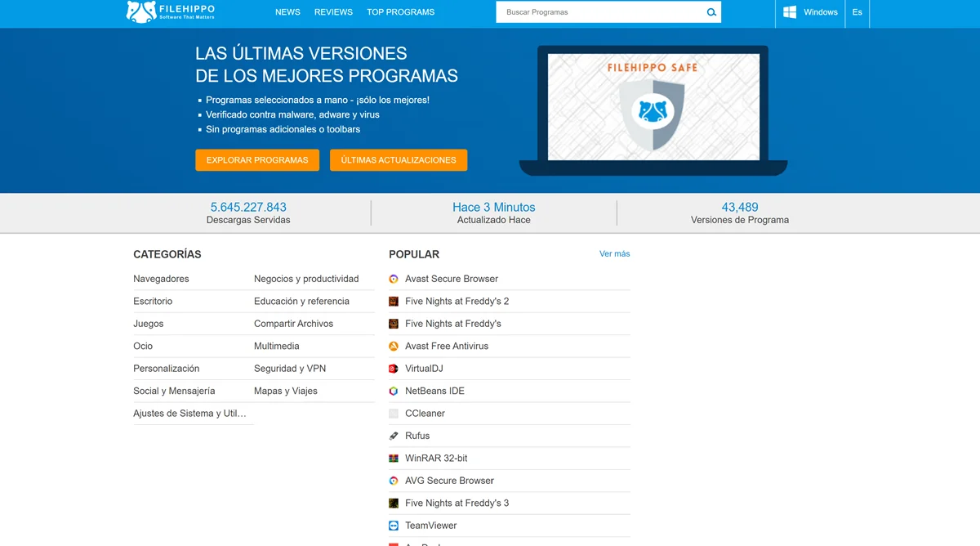Click the 43,489 program versions figure
This screenshot has width=980, height=546.
pos(740,208)
